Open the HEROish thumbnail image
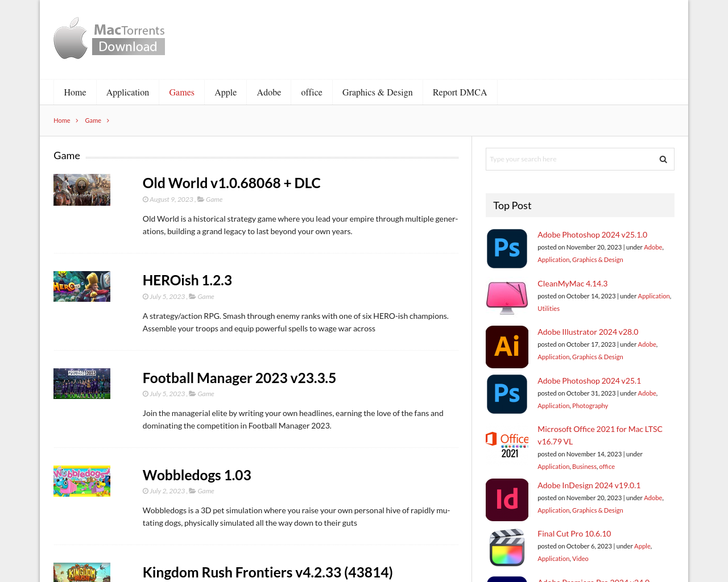The width and height of the screenshot is (728, 582). pyautogui.click(x=82, y=286)
